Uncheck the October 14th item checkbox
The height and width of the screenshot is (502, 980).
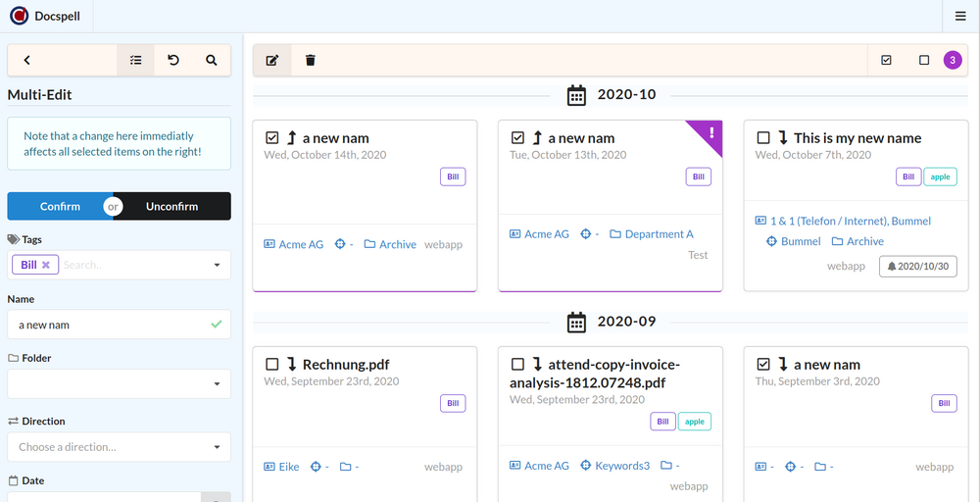pyautogui.click(x=272, y=138)
